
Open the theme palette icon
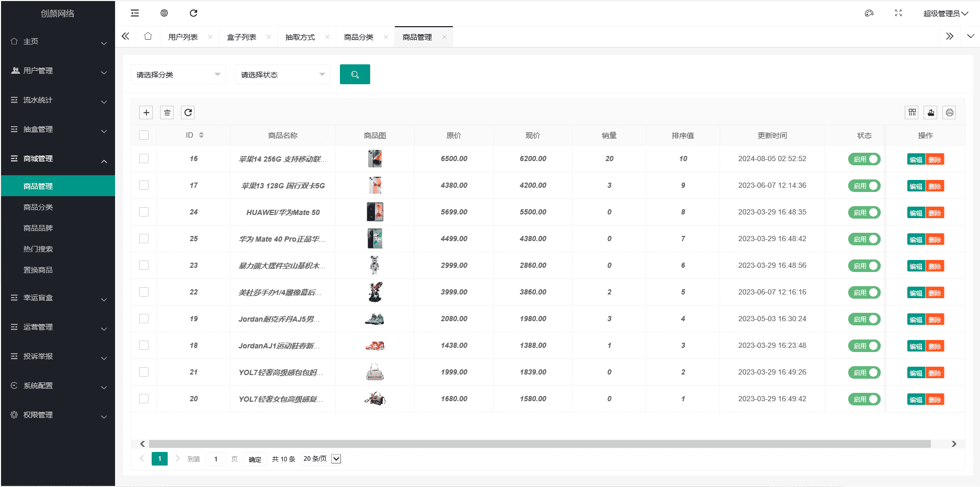(x=869, y=13)
